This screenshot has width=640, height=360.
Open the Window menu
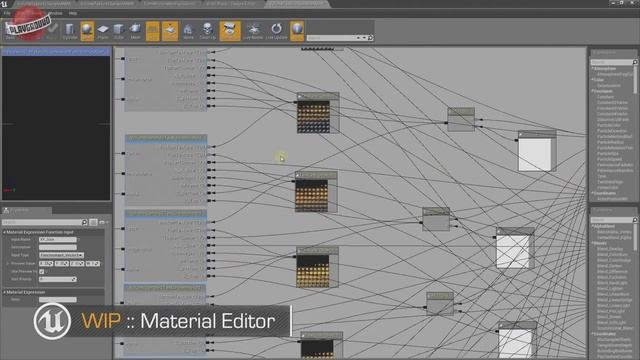click(x=56, y=13)
